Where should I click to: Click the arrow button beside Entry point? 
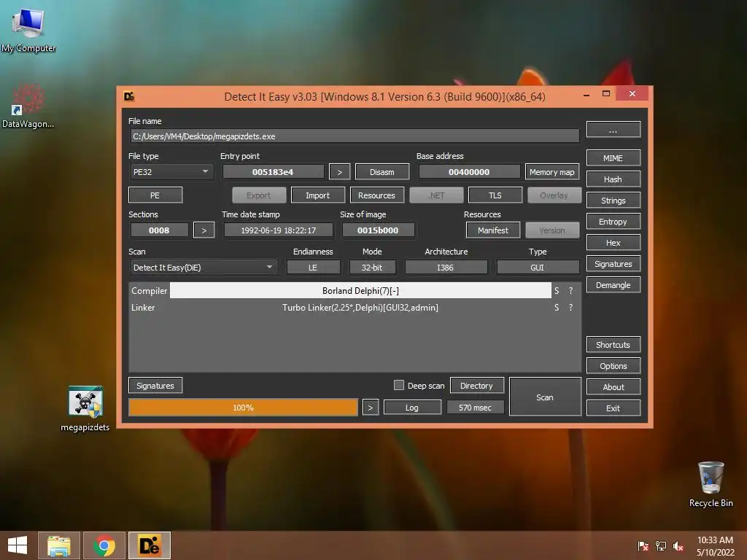(x=340, y=172)
